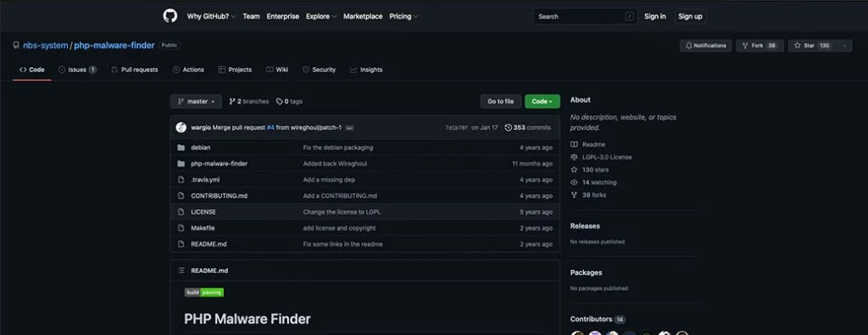Viewport: 868px width, 335px height.
Task: Fork the repository with Fork button
Action: (x=759, y=46)
